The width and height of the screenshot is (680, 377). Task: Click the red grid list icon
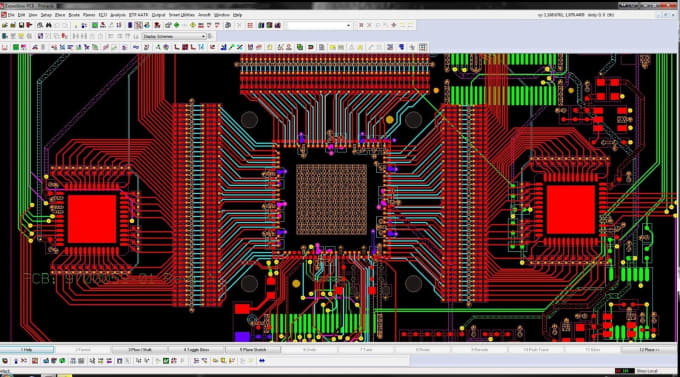point(250,25)
